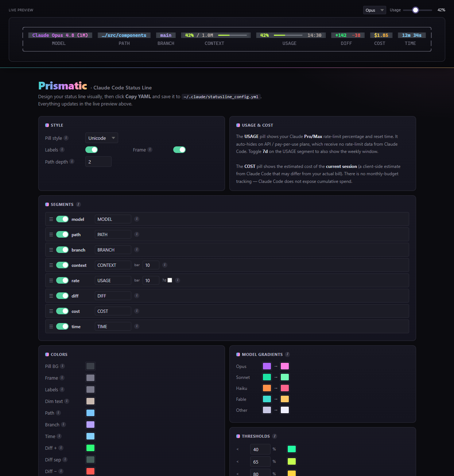Click the drag handle of the time segment

[51, 326]
